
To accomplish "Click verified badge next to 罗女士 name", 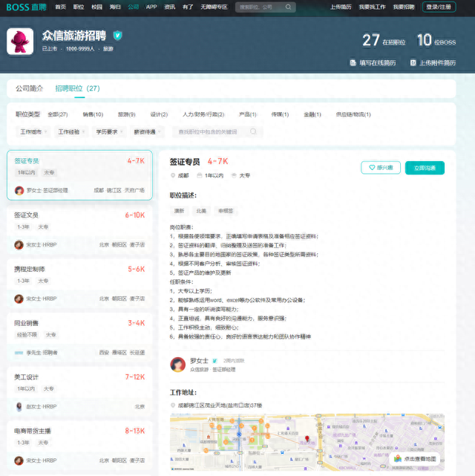I will [214, 361].
